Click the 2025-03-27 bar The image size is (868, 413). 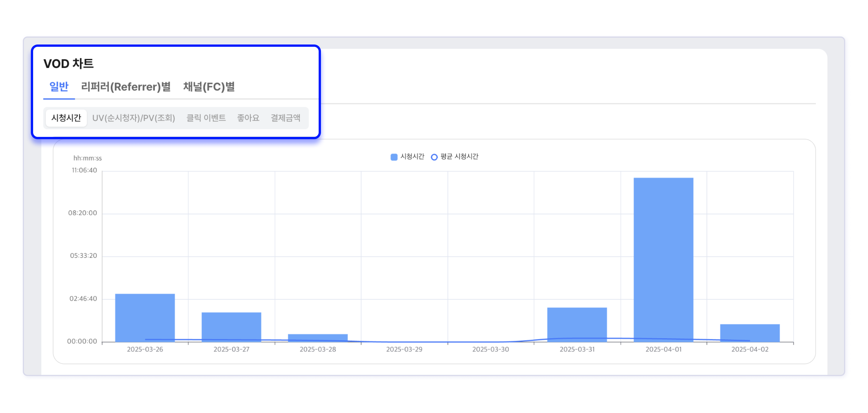tap(231, 326)
